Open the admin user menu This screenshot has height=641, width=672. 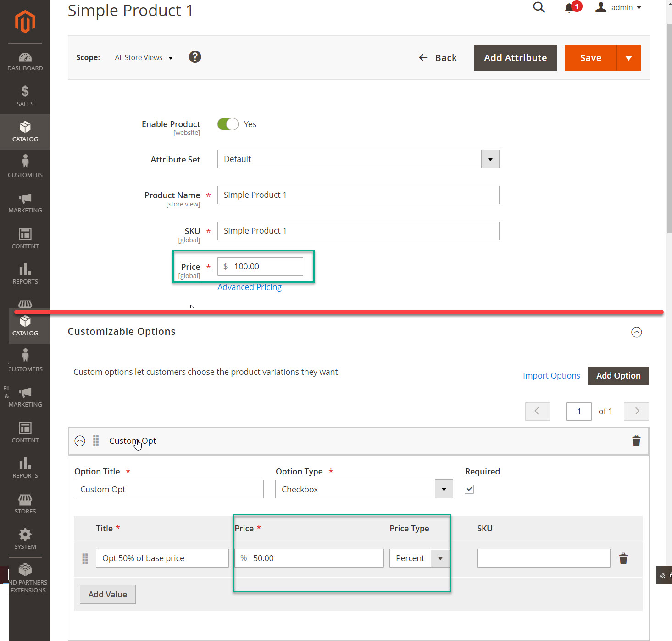click(618, 7)
